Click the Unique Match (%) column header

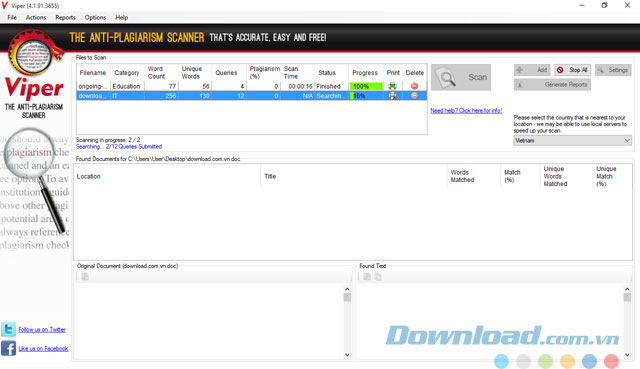click(612, 176)
